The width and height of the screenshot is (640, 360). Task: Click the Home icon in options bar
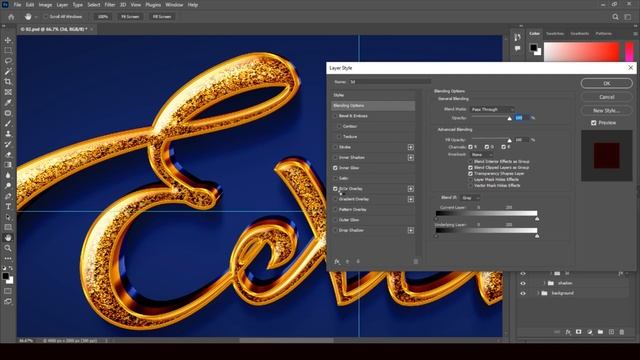coord(11,17)
